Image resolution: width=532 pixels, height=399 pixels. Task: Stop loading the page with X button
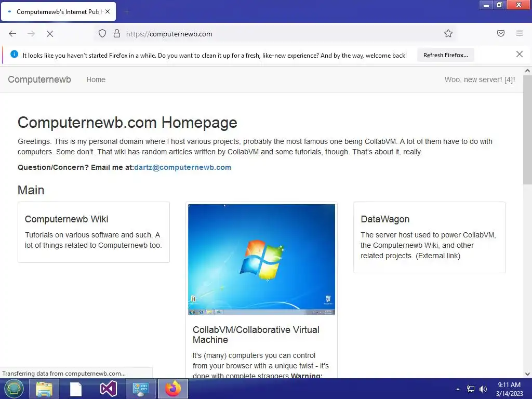[x=50, y=34]
